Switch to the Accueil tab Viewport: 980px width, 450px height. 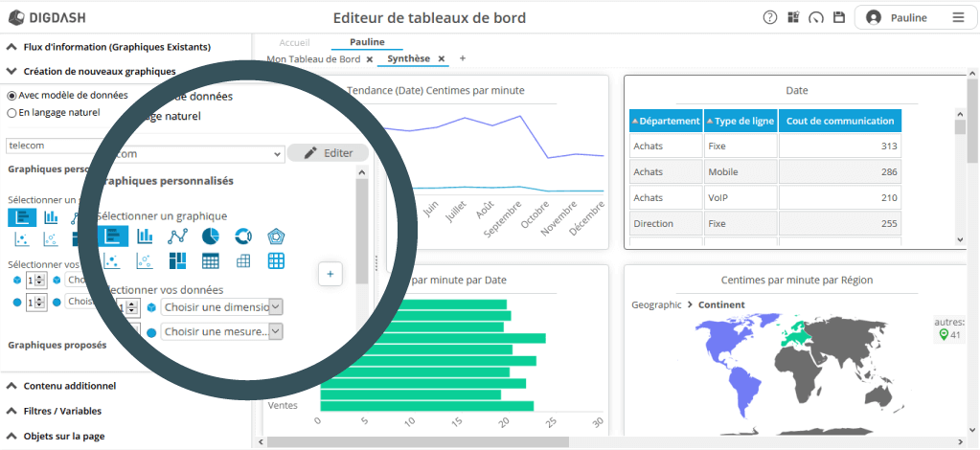pos(294,42)
